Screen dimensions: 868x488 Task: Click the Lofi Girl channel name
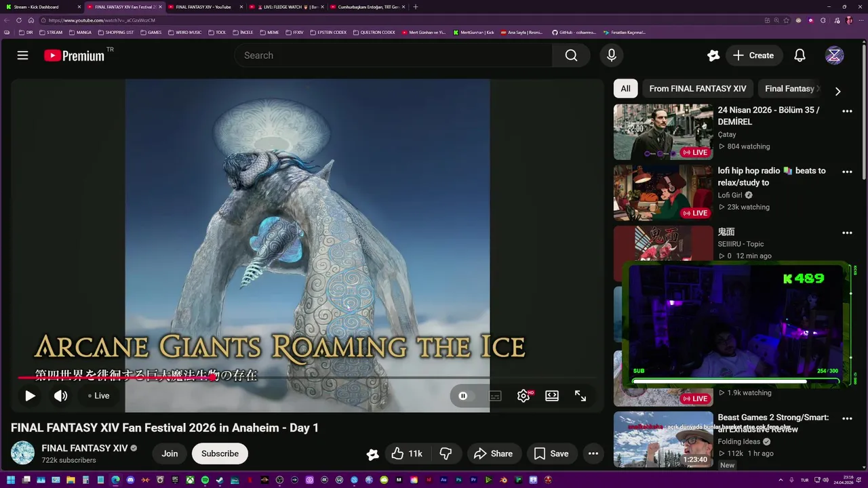click(x=730, y=195)
